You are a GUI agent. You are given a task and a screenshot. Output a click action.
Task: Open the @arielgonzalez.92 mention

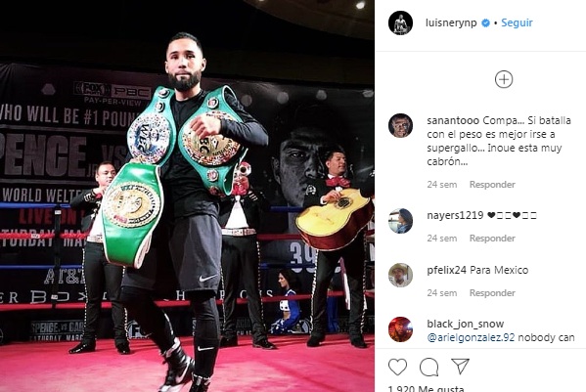[x=471, y=337]
